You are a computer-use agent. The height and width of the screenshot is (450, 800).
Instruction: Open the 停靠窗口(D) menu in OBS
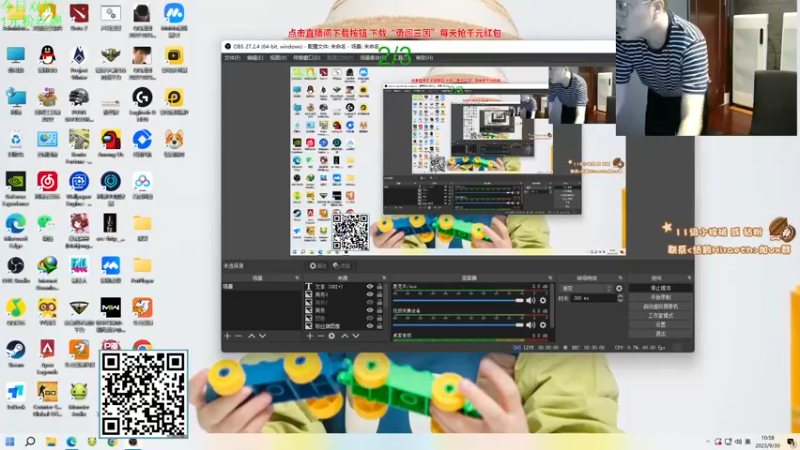[x=307, y=58]
